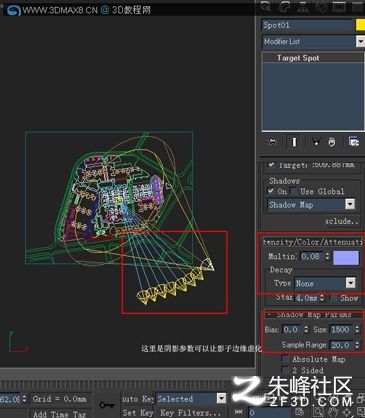The height and width of the screenshot is (418, 365).
Task: Enable Use Global shadow settings checkbox
Action: pyautogui.click(x=293, y=191)
